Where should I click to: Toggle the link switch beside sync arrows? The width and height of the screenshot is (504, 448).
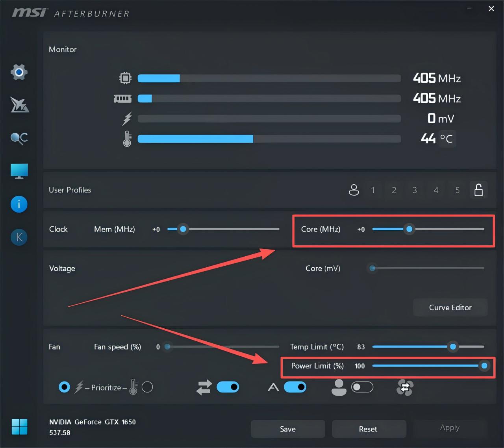[228, 387]
